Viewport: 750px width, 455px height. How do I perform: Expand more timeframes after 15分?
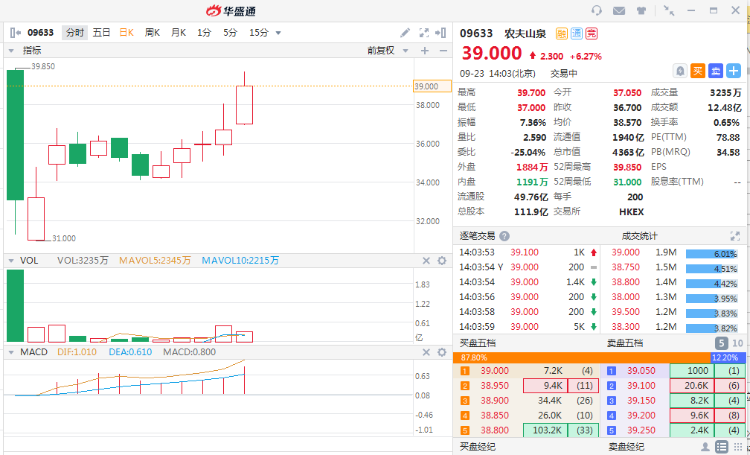pyautogui.click(x=276, y=33)
